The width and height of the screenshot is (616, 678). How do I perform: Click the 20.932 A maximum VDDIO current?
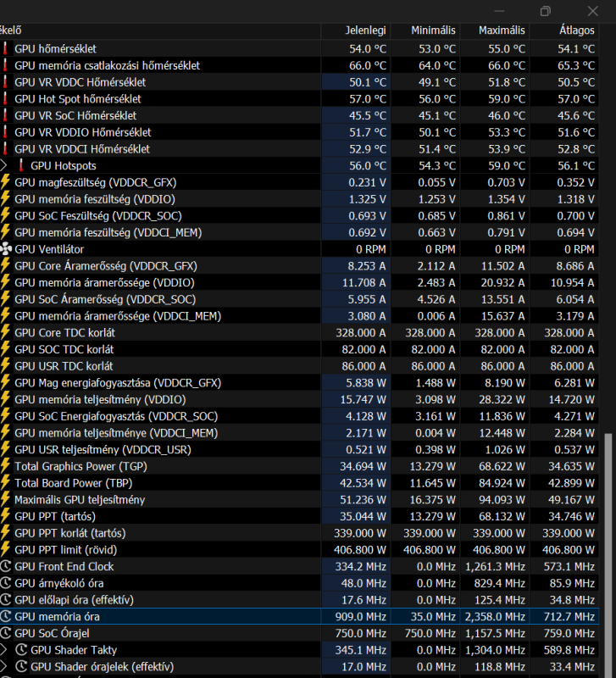tap(502, 282)
